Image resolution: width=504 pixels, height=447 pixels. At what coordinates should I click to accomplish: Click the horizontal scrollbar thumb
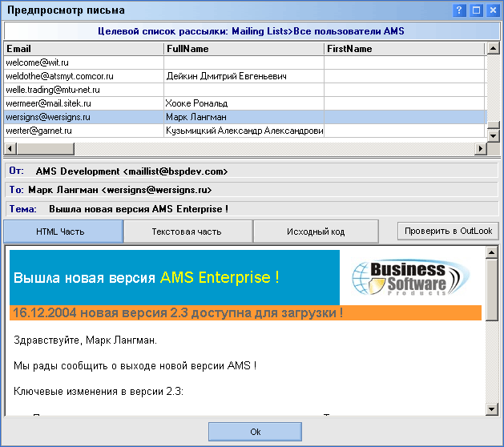pos(46,149)
